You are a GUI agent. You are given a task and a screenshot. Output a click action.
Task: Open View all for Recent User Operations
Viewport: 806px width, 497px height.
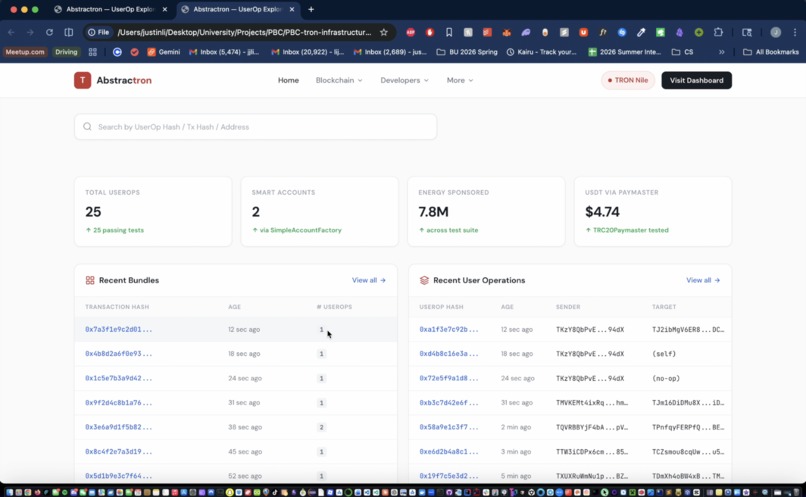pos(703,280)
